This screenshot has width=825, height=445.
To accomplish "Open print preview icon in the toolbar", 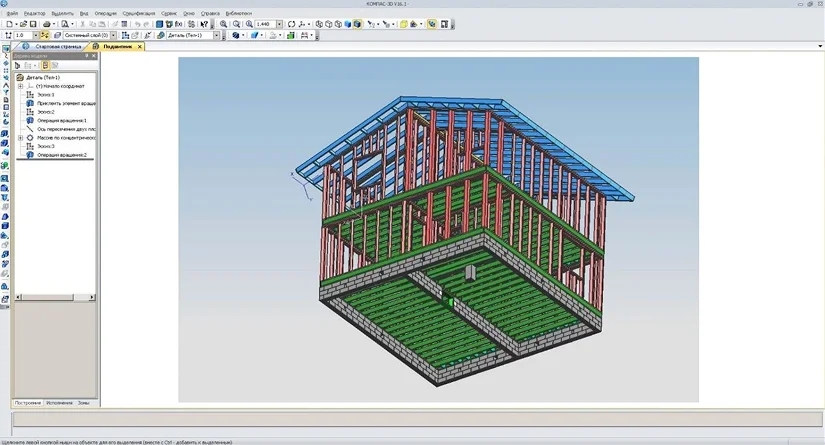I will pos(64,24).
